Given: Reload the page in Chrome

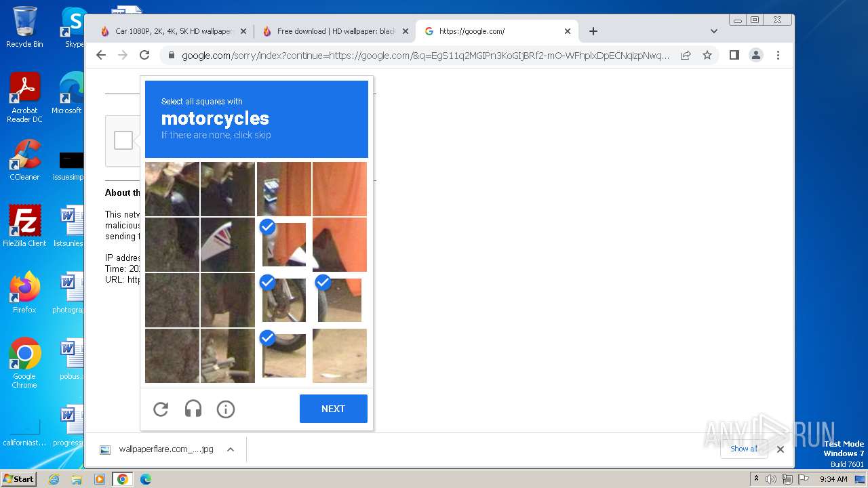Looking at the screenshot, I should click(144, 56).
